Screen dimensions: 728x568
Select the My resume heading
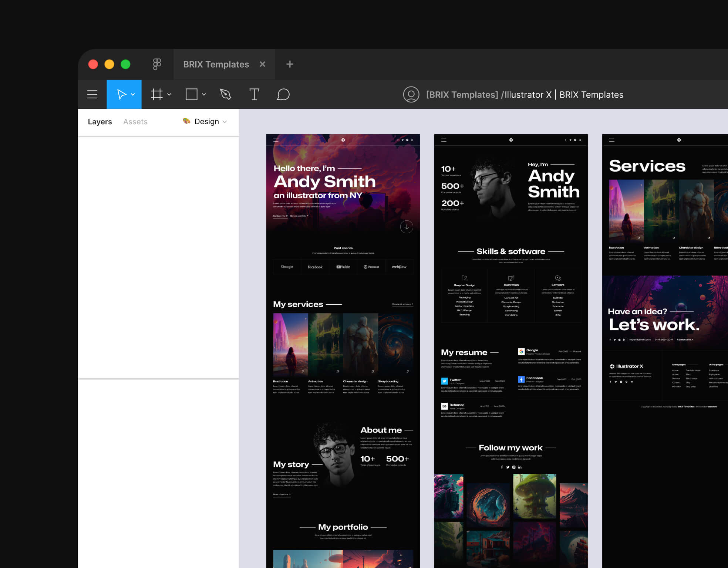[x=464, y=352]
